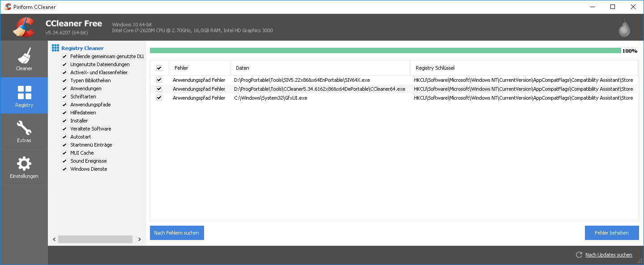Screen dimensions: 644x265
Task: Click Fehler beheben button
Action: [x=612, y=233]
